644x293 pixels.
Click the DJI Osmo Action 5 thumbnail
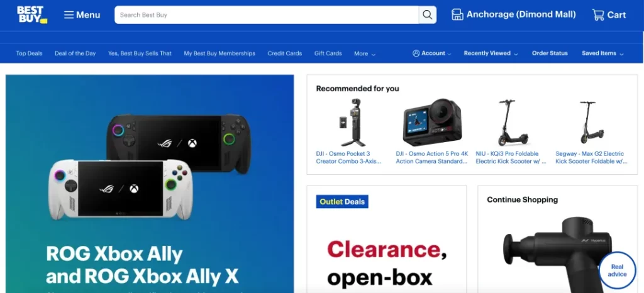432,122
